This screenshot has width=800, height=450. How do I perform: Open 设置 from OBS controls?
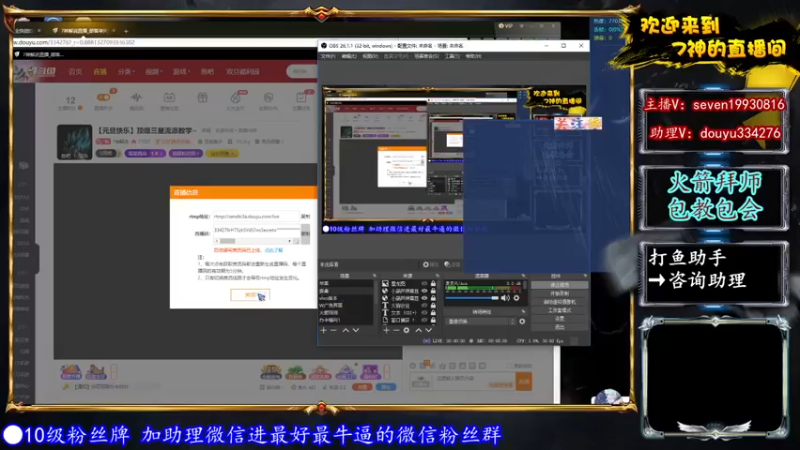click(560, 318)
